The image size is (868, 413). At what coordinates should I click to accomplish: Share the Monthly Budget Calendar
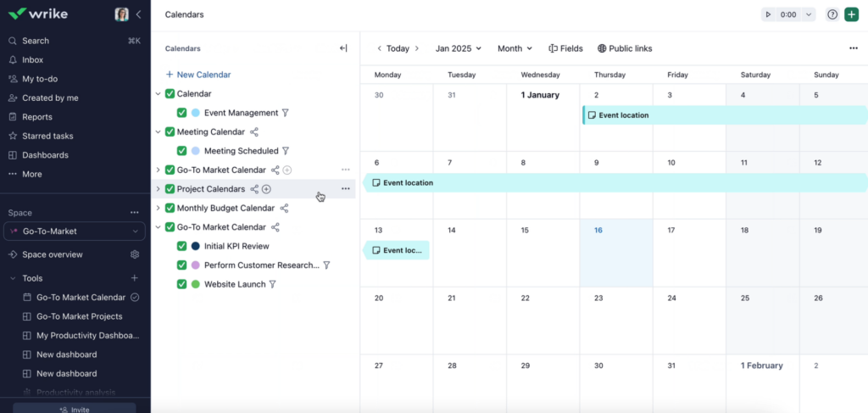[x=284, y=208]
